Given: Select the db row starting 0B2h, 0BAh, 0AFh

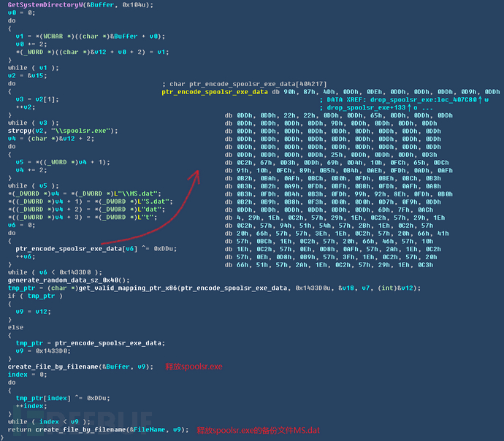Looking at the screenshot, I should point(333,179).
